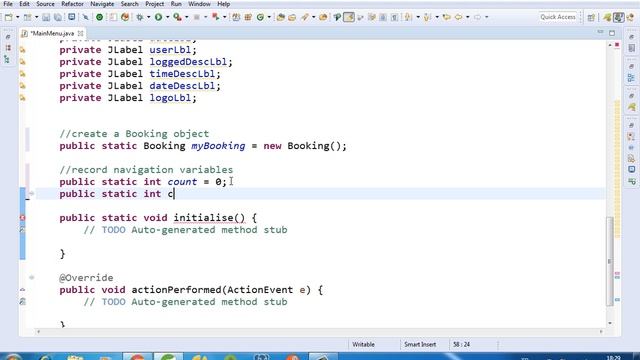
Task: Open the Run menu
Action: (176, 4)
